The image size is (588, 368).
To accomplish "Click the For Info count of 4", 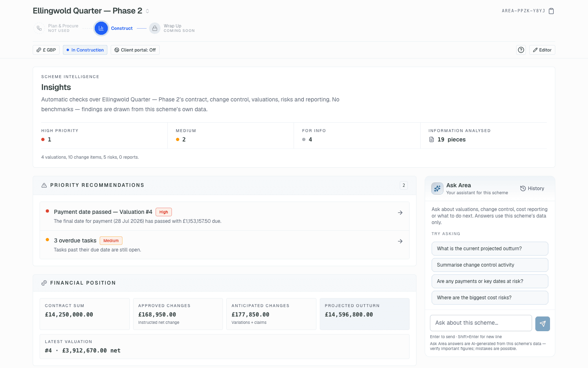I will (310, 139).
